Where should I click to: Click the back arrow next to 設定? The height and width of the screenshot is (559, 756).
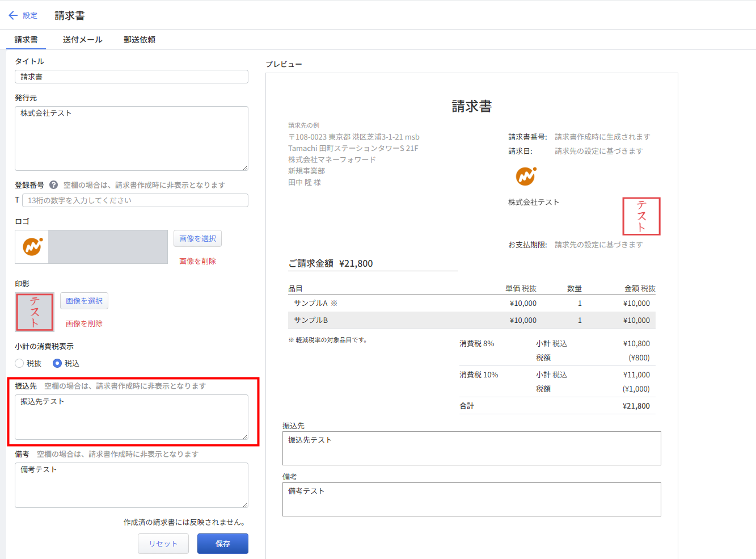(13, 15)
